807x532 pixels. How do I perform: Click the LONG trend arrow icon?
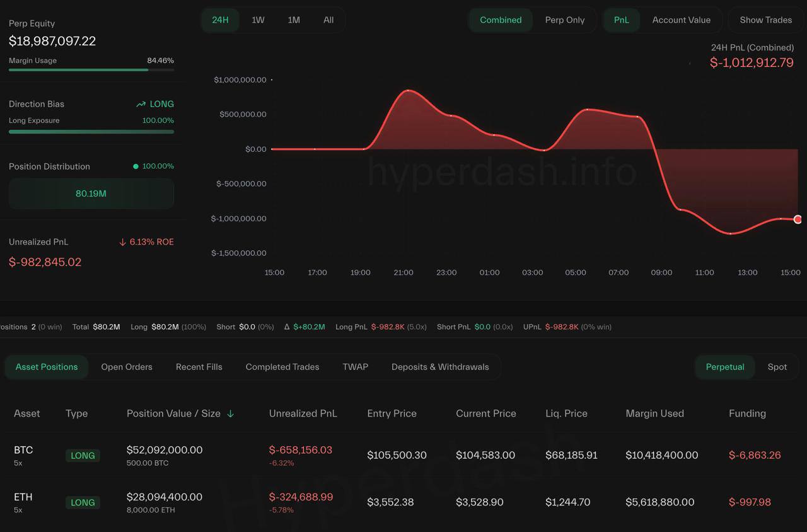tap(141, 104)
